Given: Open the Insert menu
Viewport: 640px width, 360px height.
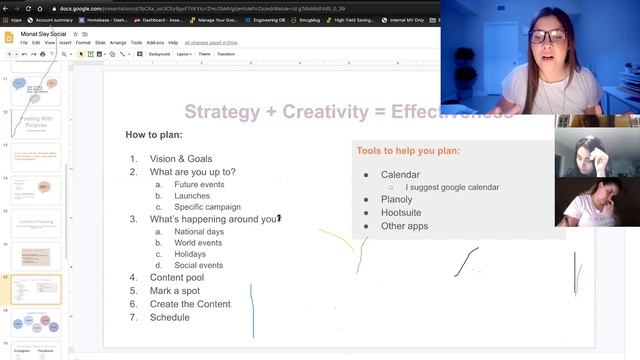Looking at the screenshot, I should pyautogui.click(x=65, y=42).
